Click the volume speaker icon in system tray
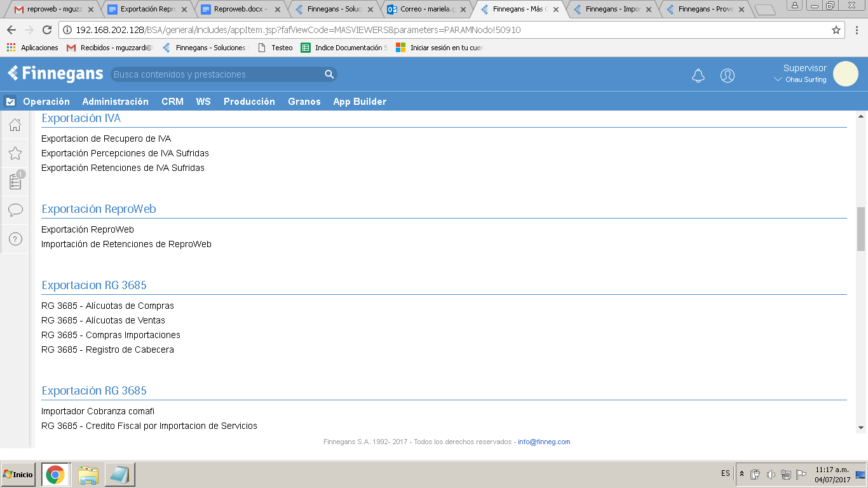868x488 pixels. coord(771,475)
